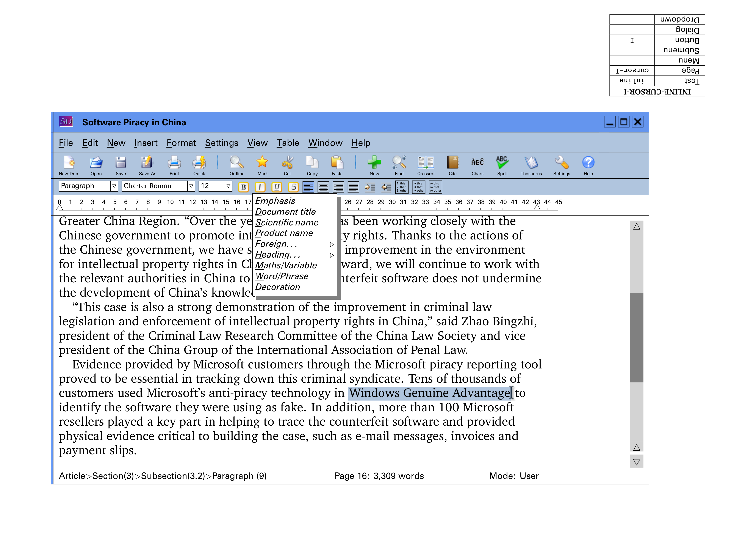Expand the Foreign... submenu
The height and width of the screenshot is (535, 756).
(295, 244)
